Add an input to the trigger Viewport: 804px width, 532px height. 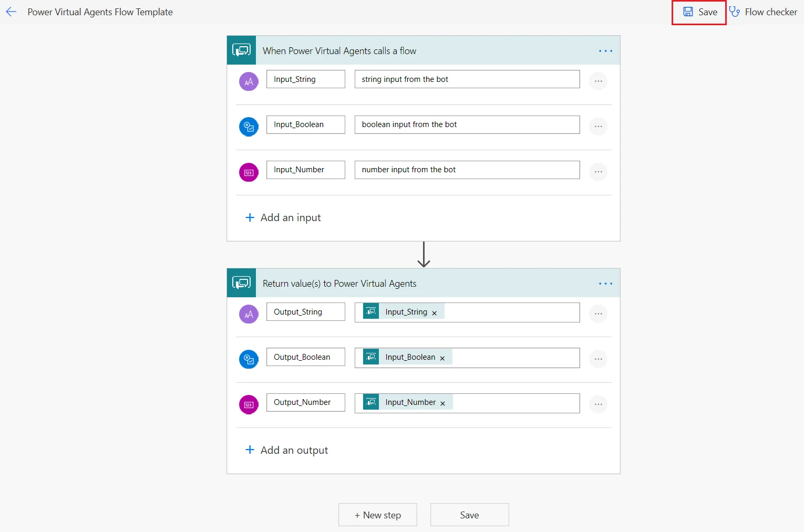coord(283,217)
